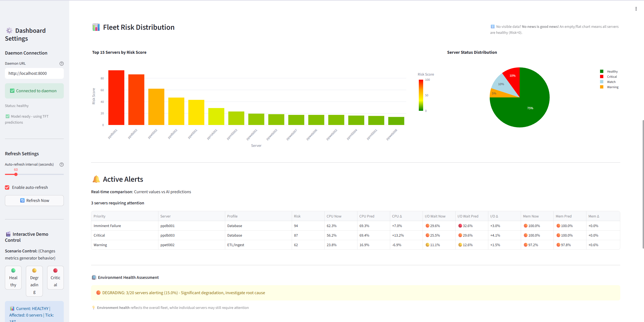The image size is (644, 322).
Task: Uncheck the Enable auto-refresh checkbox
Action: coord(7,187)
